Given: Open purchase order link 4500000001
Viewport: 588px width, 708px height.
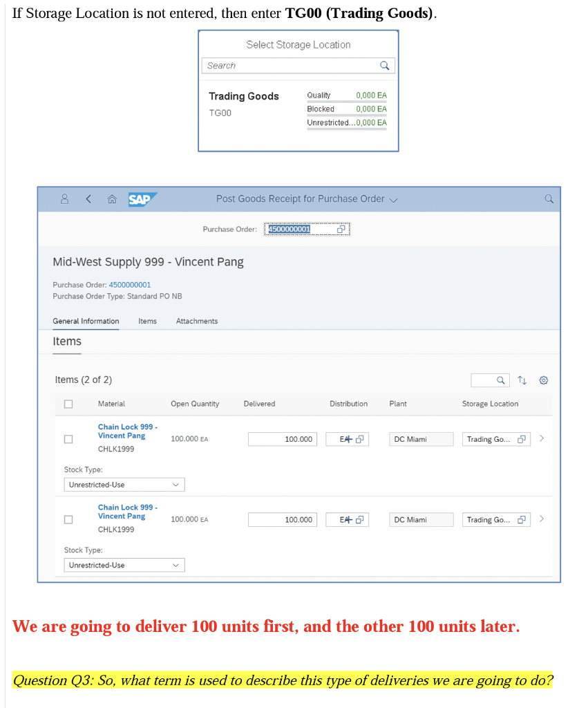Looking at the screenshot, I should pyautogui.click(x=130, y=285).
